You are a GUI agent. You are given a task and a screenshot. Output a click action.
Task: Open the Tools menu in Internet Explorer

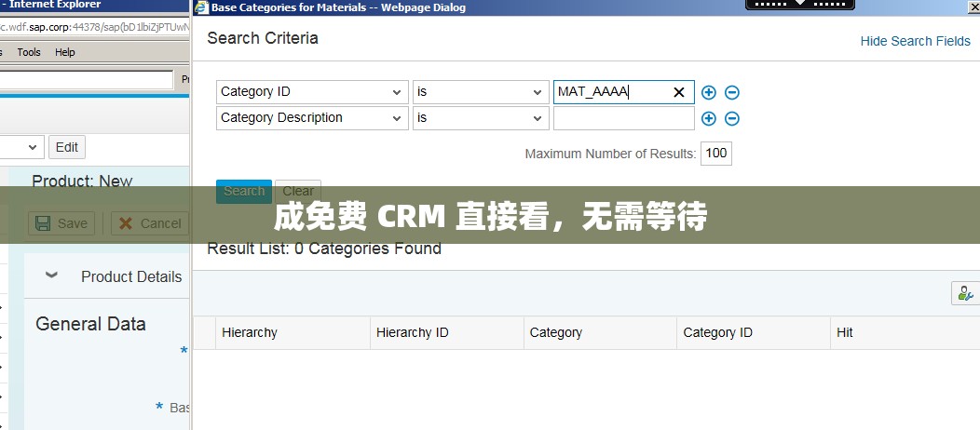(29, 52)
